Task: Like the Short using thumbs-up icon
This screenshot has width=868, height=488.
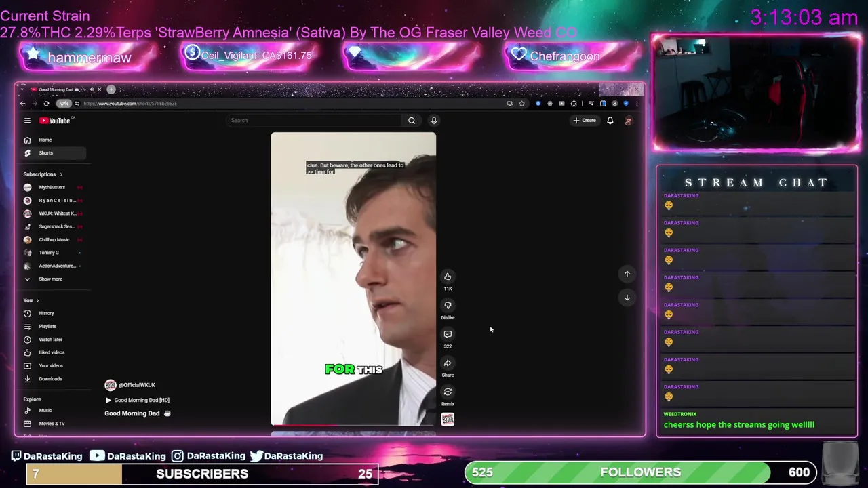Action: 448,277
